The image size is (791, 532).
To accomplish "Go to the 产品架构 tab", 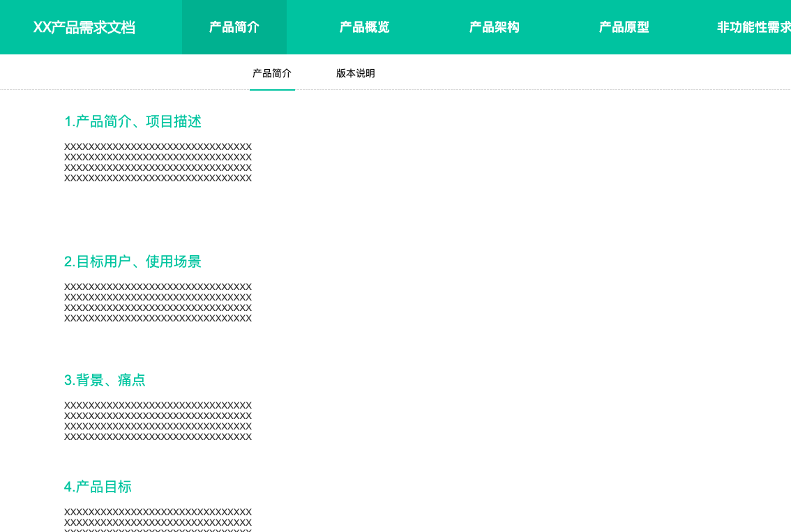I will click(x=495, y=27).
